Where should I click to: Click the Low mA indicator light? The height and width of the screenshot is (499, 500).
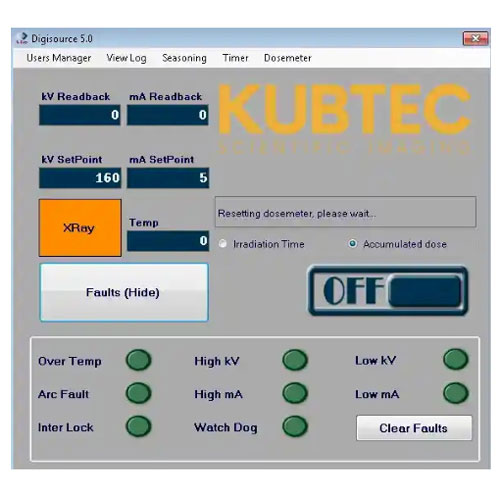456,393
